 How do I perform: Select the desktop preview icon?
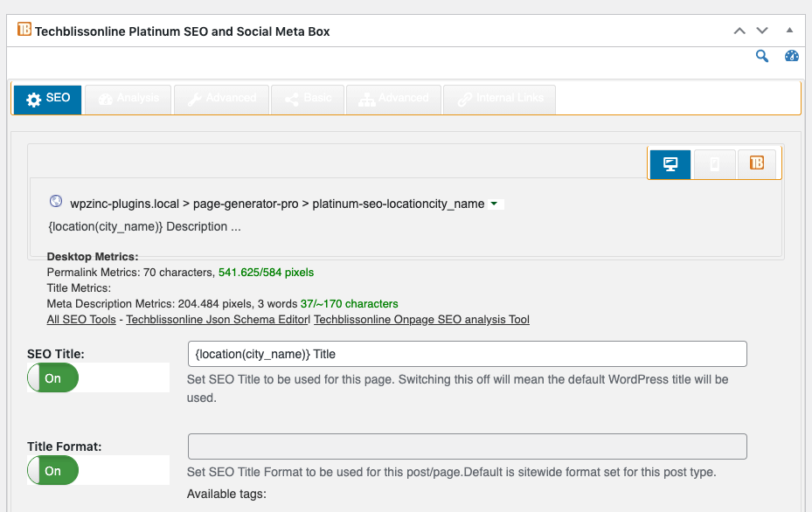(x=670, y=164)
